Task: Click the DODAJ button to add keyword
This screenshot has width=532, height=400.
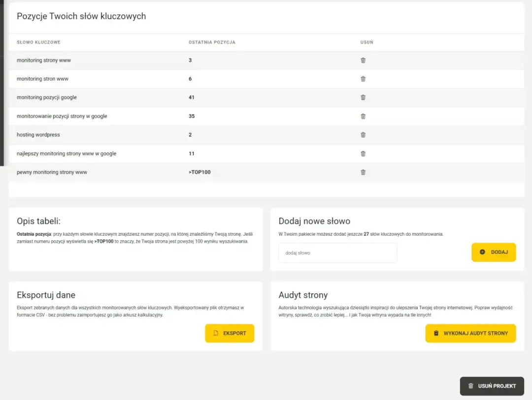Action: (x=494, y=252)
